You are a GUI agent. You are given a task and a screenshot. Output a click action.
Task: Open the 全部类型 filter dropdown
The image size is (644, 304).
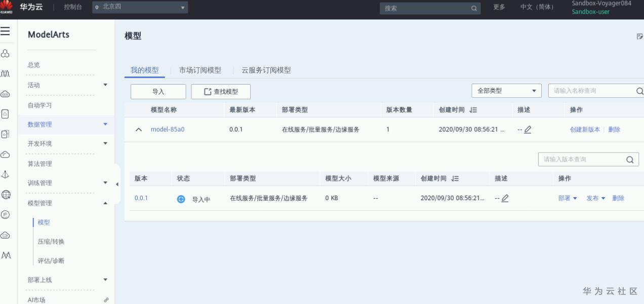click(506, 91)
